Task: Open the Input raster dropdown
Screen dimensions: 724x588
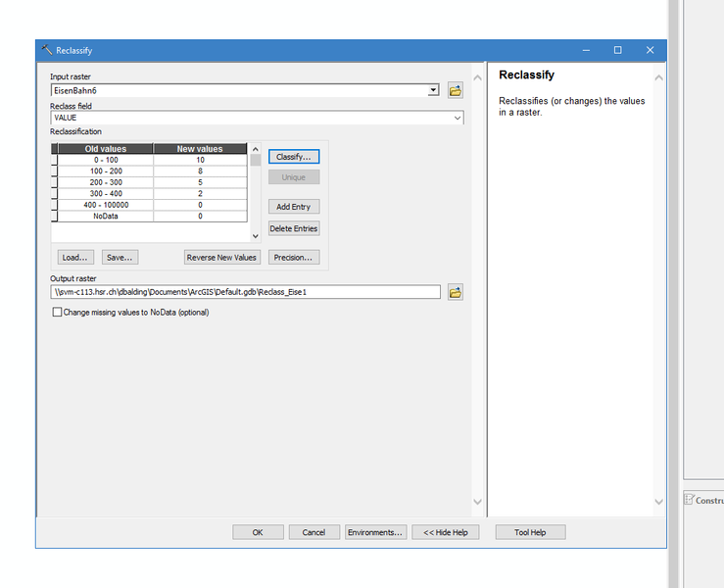Action: 433,90
